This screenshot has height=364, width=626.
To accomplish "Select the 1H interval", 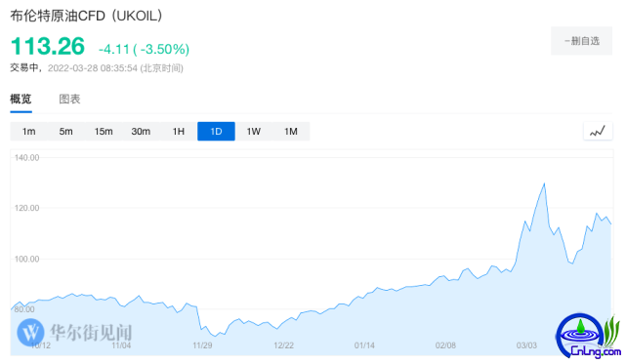I will coord(179,132).
